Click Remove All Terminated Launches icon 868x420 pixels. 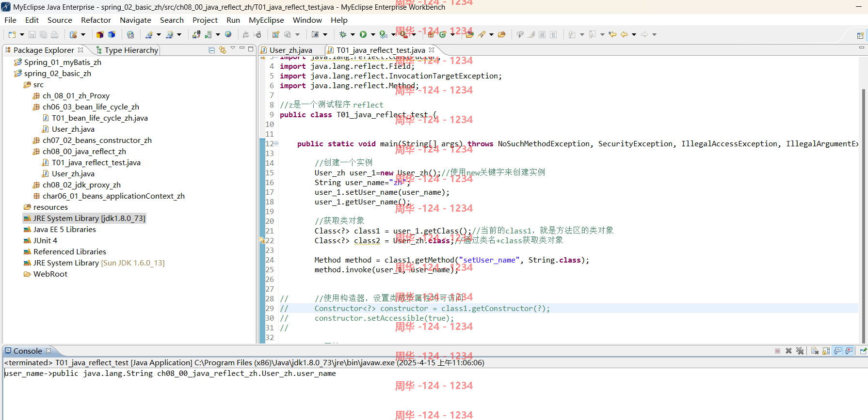coord(800,351)
